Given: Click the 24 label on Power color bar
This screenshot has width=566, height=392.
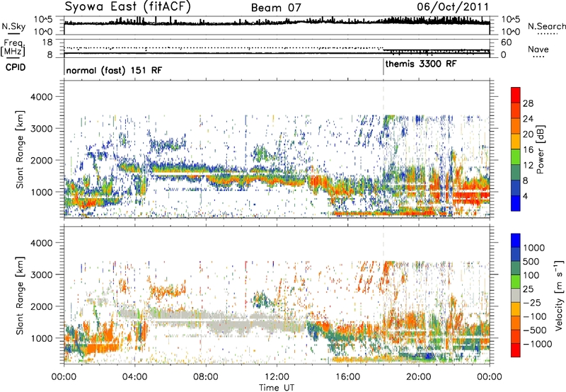Looking at the screenshot, I should coord(528,119).
